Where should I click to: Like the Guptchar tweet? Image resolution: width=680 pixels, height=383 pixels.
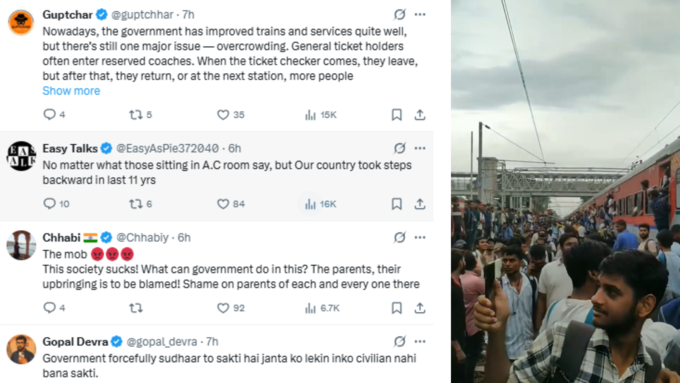(230, 115)
